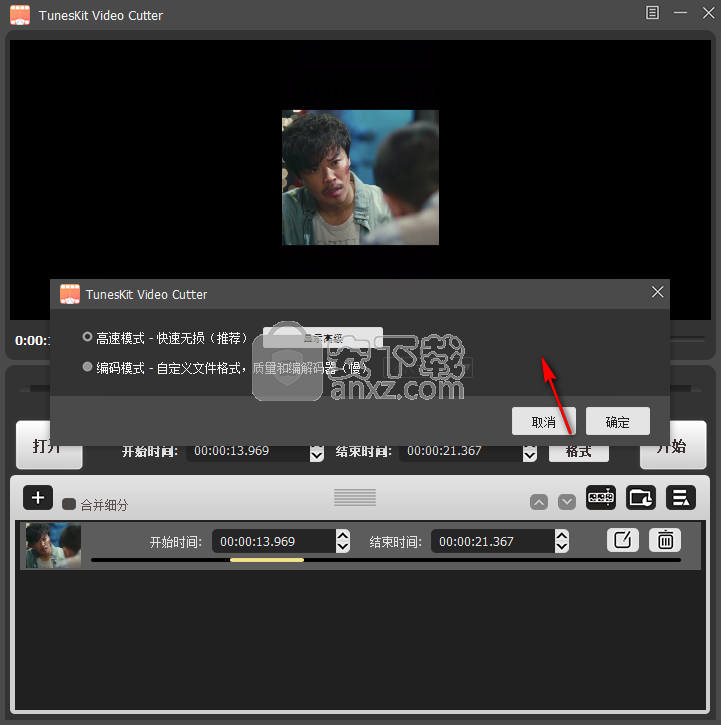Increase segment row end time
This screenshot has width=721, height=725.
[561, 536]
